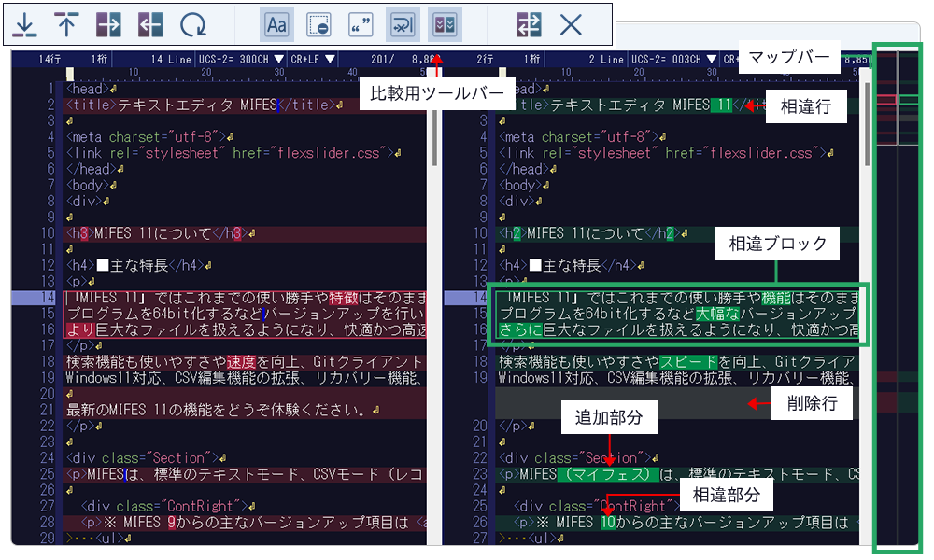Toggle the ignore-whitespace comparison option
Image resolution: width=934 pixels, height=560 pixels.
[x=318, y=25]
